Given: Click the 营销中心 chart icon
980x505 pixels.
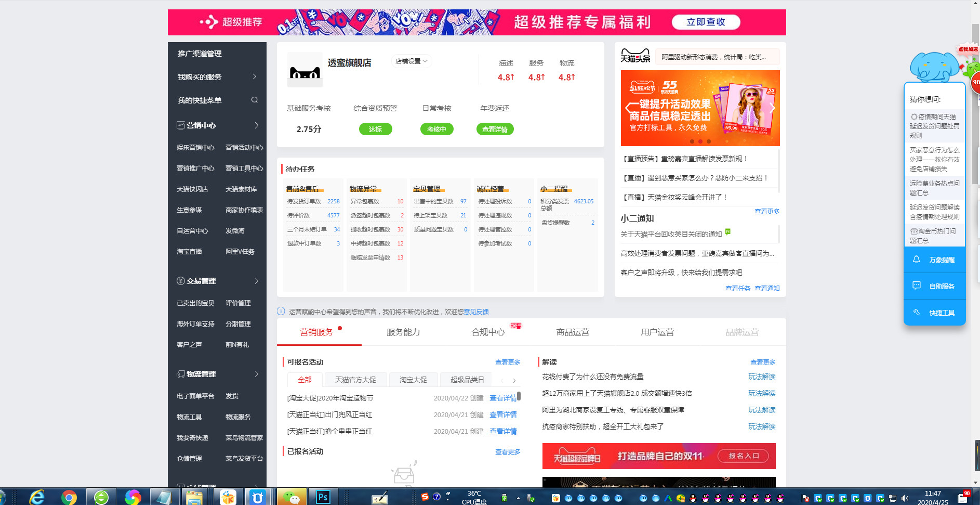Looking at the screenshot, I should pyautogui.click(x=181, y=125).
